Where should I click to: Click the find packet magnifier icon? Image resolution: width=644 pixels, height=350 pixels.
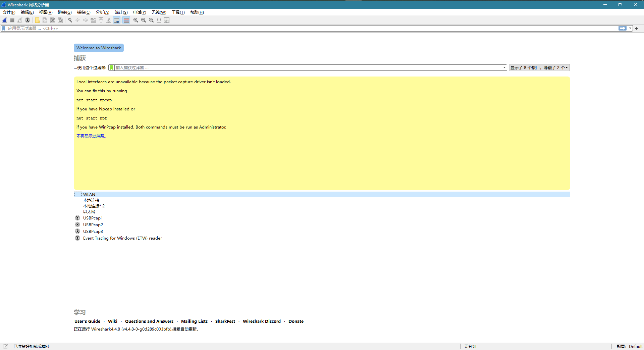[x=70, y=20]
